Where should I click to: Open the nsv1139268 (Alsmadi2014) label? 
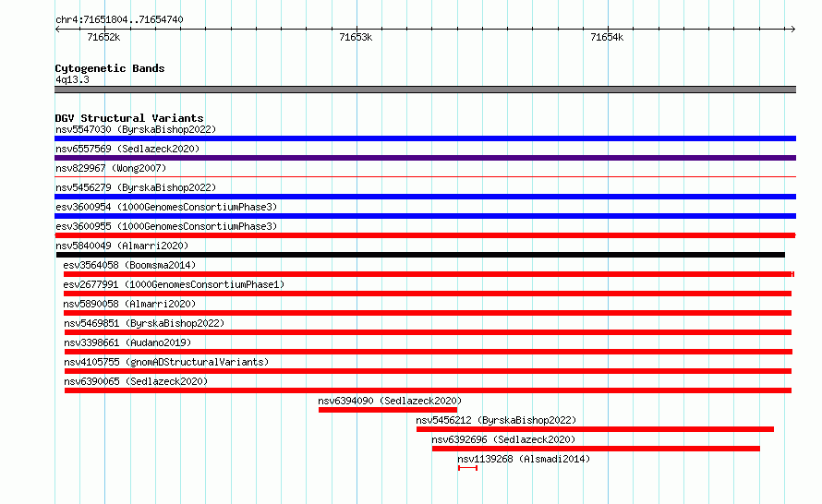pos(524,459)
